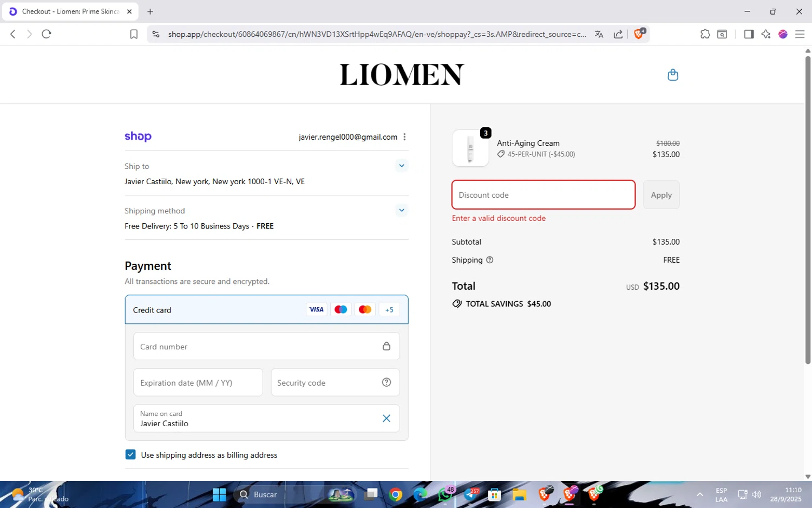Click the email javier.rengel000@gmail.com

point(348,137)
